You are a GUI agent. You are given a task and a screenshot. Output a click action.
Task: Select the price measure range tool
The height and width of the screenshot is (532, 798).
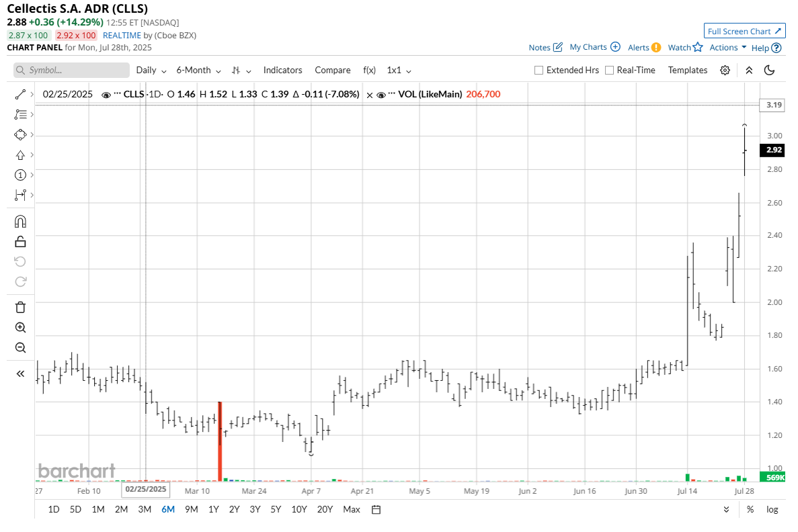[20, 195]
